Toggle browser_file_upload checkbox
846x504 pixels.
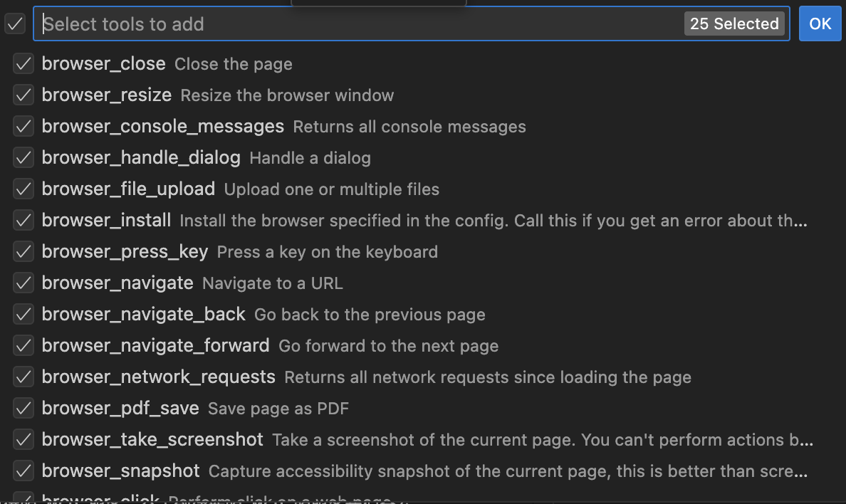(23, 189)
